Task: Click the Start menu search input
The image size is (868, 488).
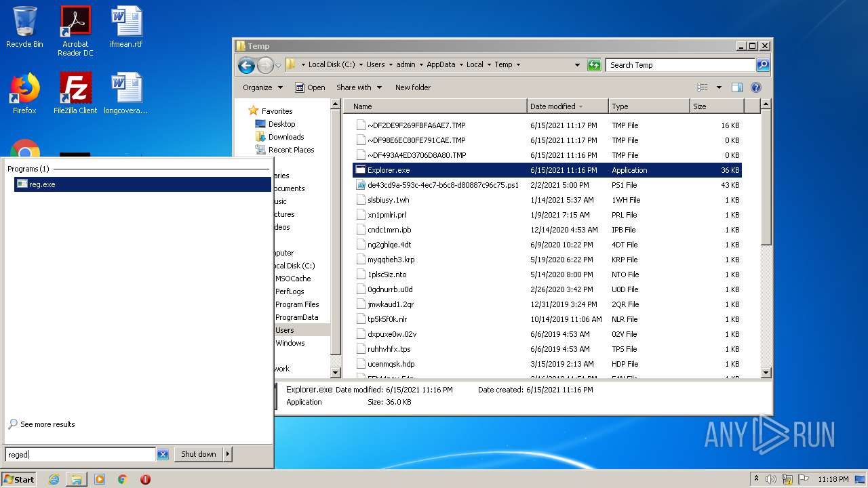Action: (x=81, y=455)
